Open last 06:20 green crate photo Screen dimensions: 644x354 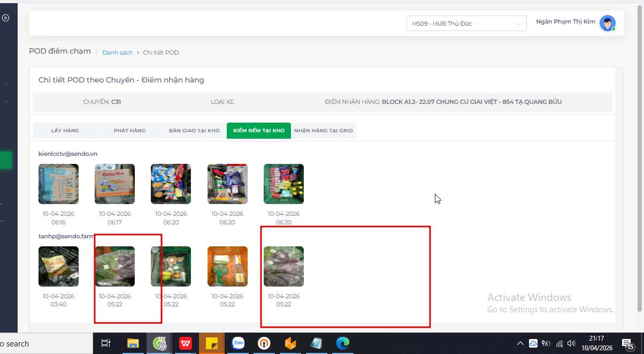click(283, 184)
